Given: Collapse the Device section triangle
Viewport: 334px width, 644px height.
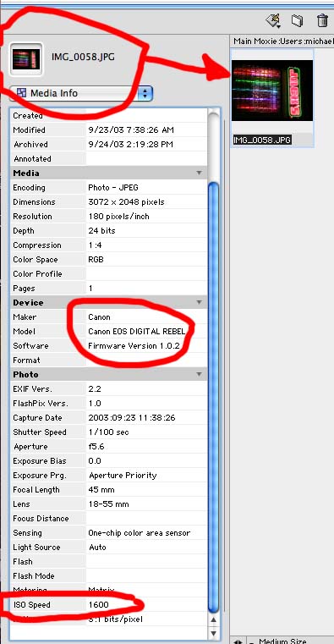Looking at the screenshot, I should tap(199, 302).
